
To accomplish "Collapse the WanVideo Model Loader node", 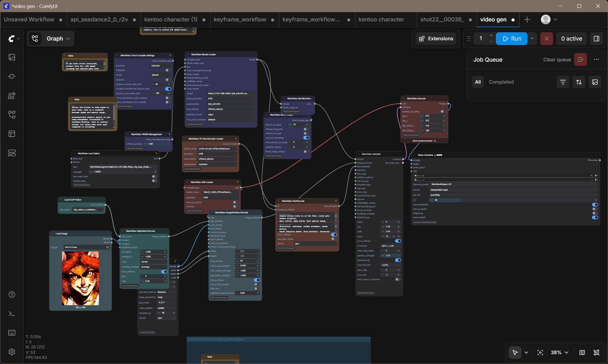I will [188, 55].
